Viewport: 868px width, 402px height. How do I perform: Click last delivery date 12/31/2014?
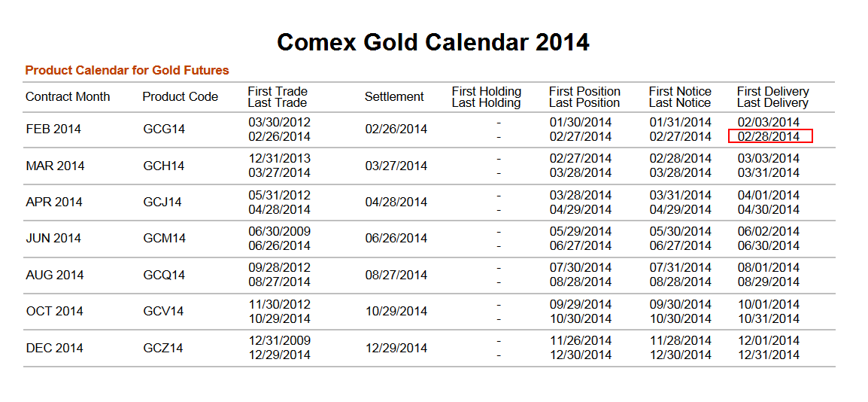point(768,355)
